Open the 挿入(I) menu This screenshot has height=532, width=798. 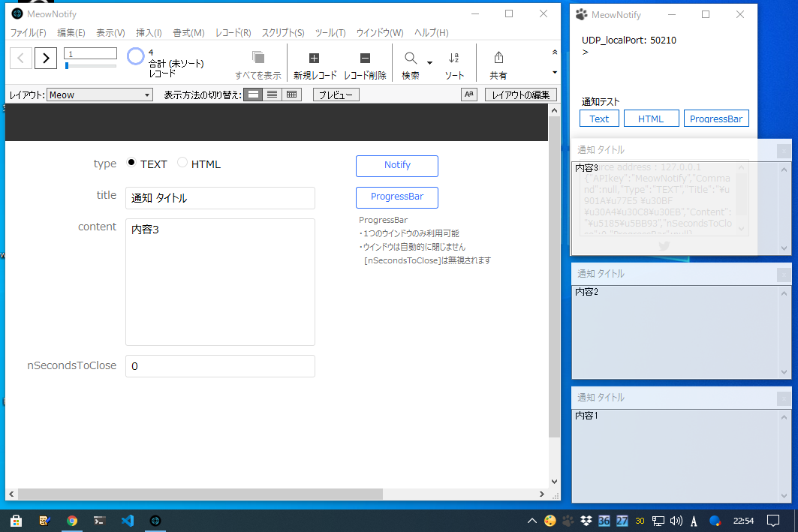(x=149, y=32)
